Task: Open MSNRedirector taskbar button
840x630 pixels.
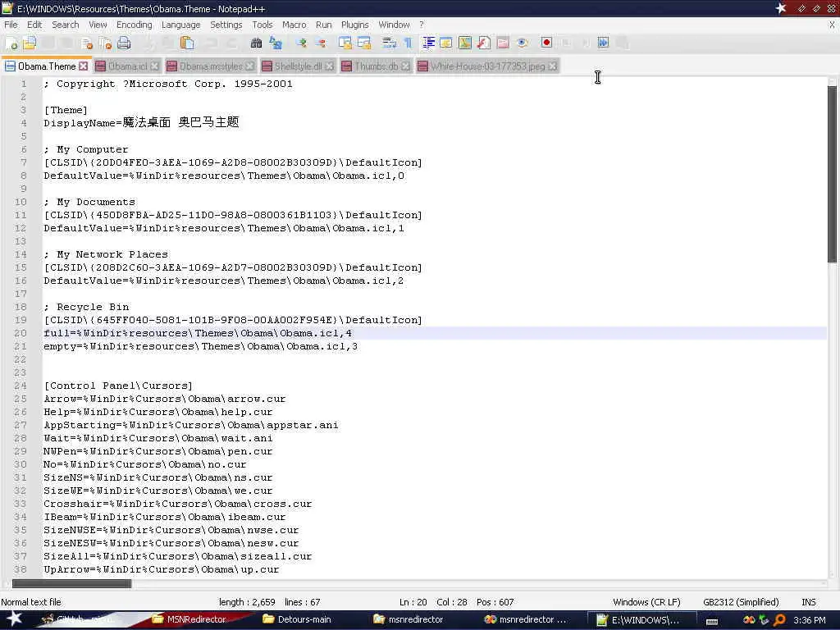Action: (x=189, y=619)
